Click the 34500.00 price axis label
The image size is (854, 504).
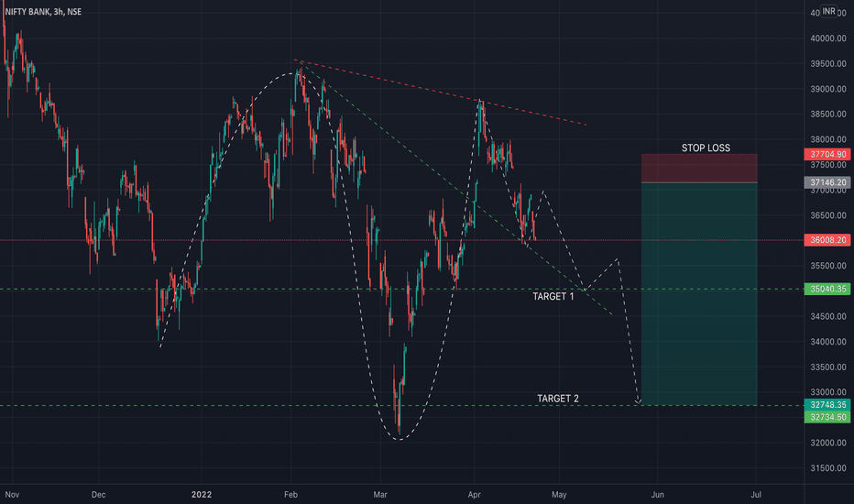(x=827, y=316)
